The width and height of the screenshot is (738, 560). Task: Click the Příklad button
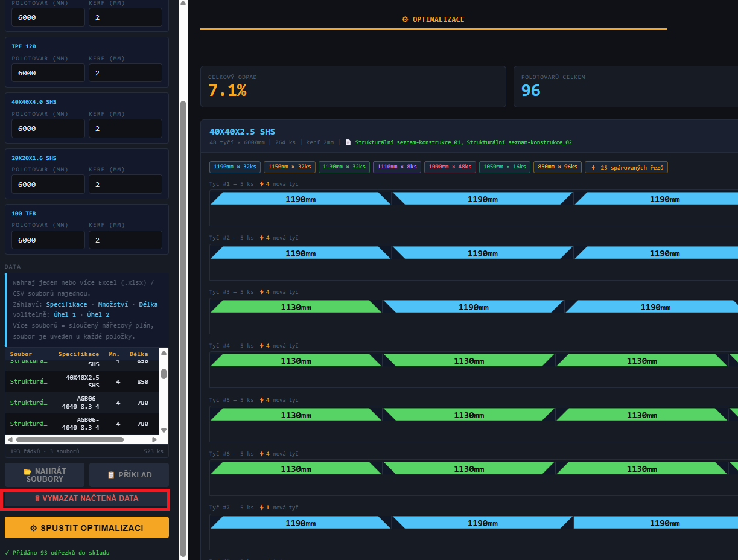pyautogui.click(x=129, y=475)
